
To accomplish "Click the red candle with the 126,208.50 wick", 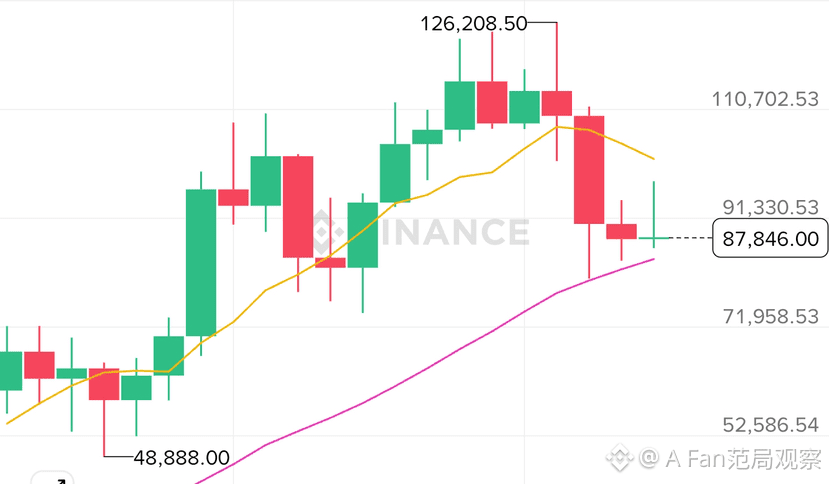I will (x=556, y=103).
